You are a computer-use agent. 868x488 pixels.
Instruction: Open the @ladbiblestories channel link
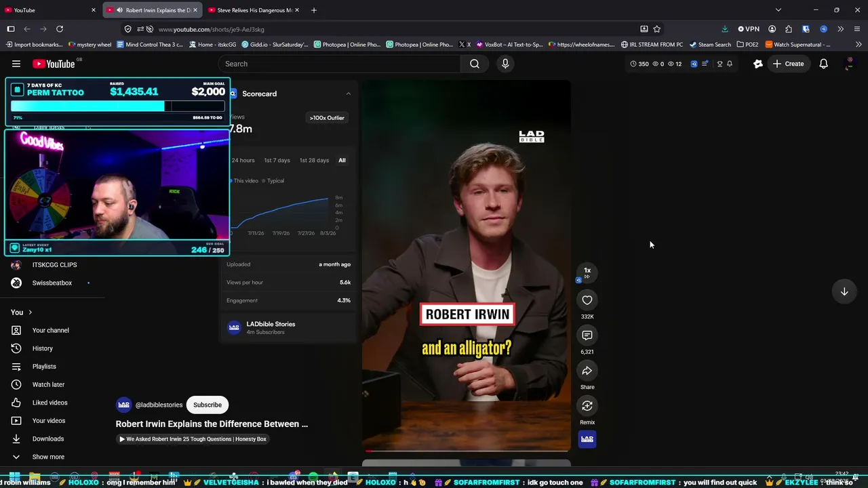[159, 405]
